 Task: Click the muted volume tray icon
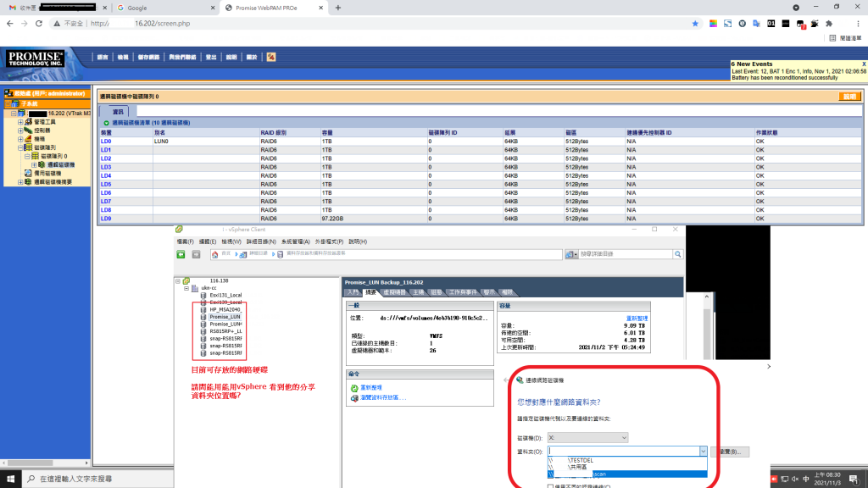pos(795,480)
